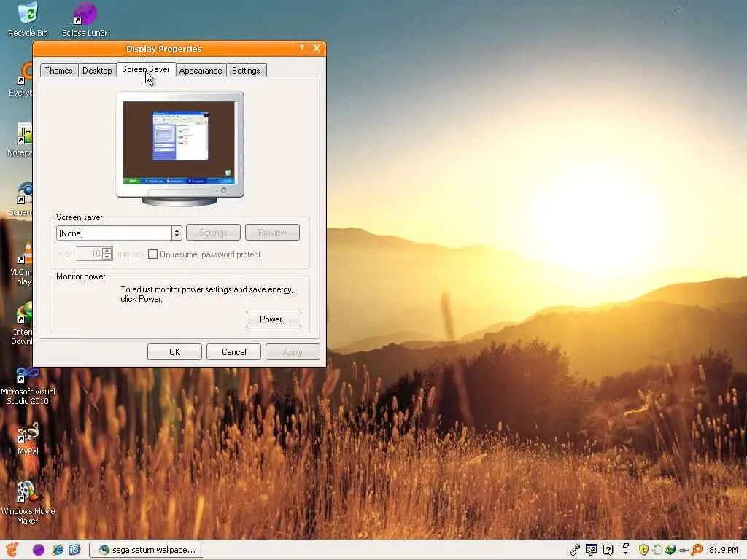Click the Wait minutes spinner arrows
The width and height of the screenshot is (747, 560).
[x=107, y=254]
